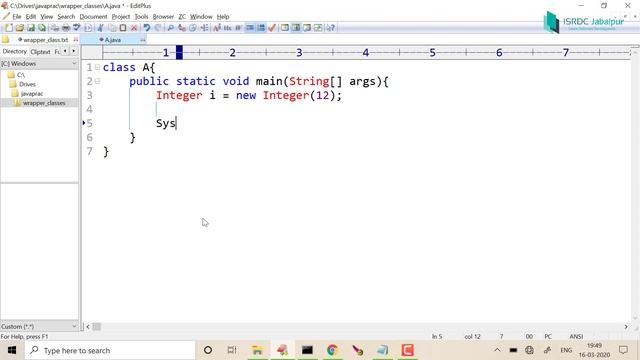Open the Tools menu
Image resolution: width=640 pixels, height=360 pixels.
tap(141, 17)
